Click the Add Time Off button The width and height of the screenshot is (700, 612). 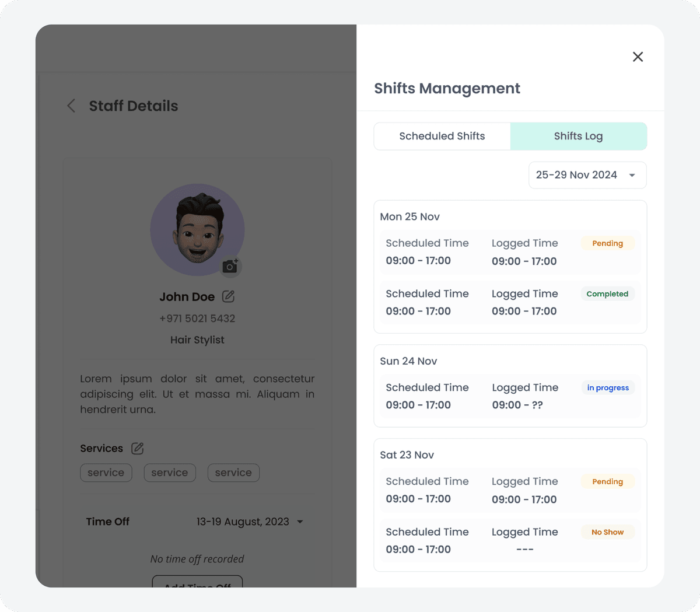[197, 582]
